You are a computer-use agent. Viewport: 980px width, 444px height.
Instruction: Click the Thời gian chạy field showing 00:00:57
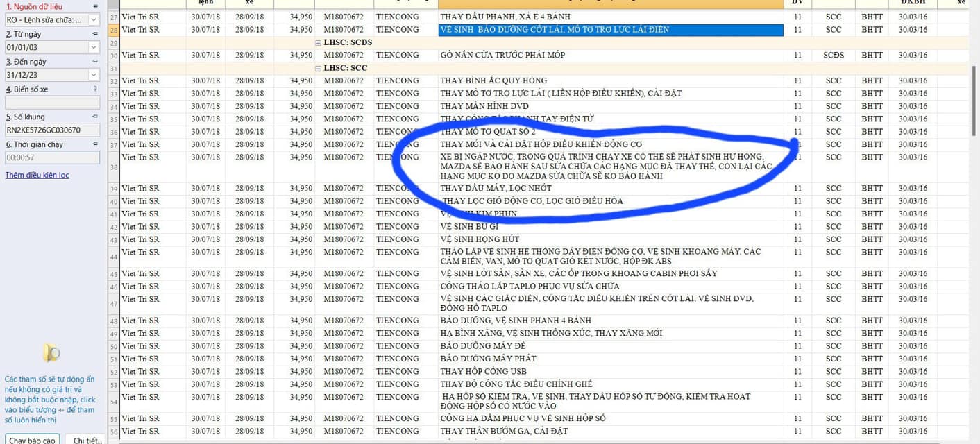pos(52,157)
